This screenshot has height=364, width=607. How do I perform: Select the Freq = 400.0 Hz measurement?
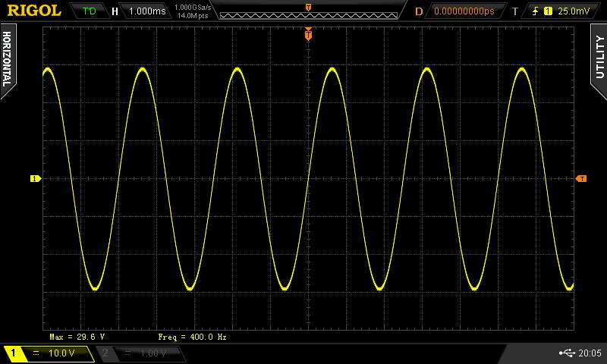[192, 336]
